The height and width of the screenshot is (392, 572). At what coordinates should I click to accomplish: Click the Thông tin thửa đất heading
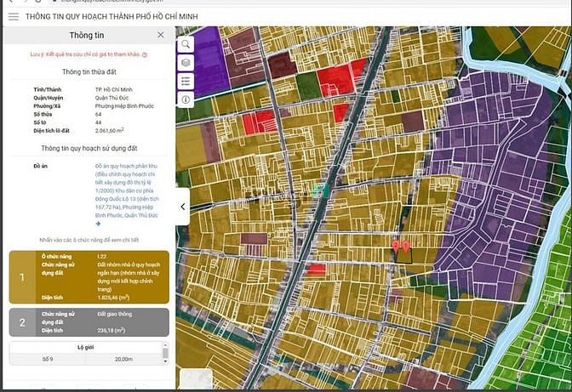[x=89, y=71]
